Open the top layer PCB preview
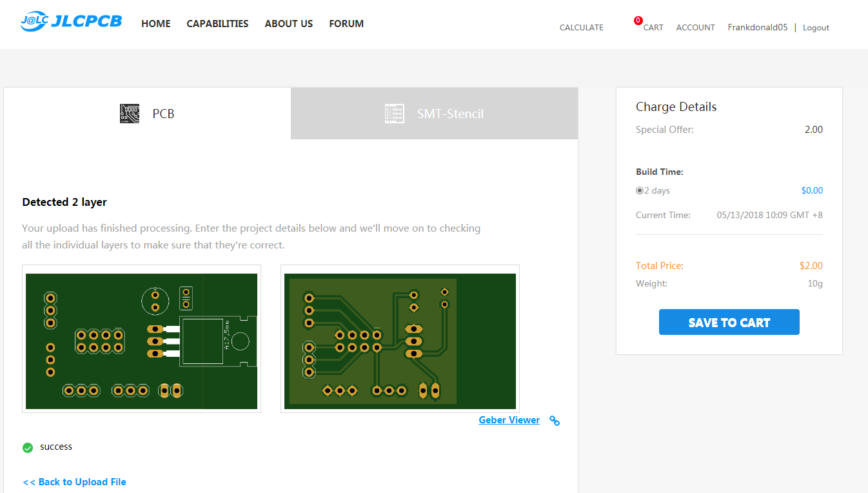This screenshot has height=493, width=868. tap(141, 339)
